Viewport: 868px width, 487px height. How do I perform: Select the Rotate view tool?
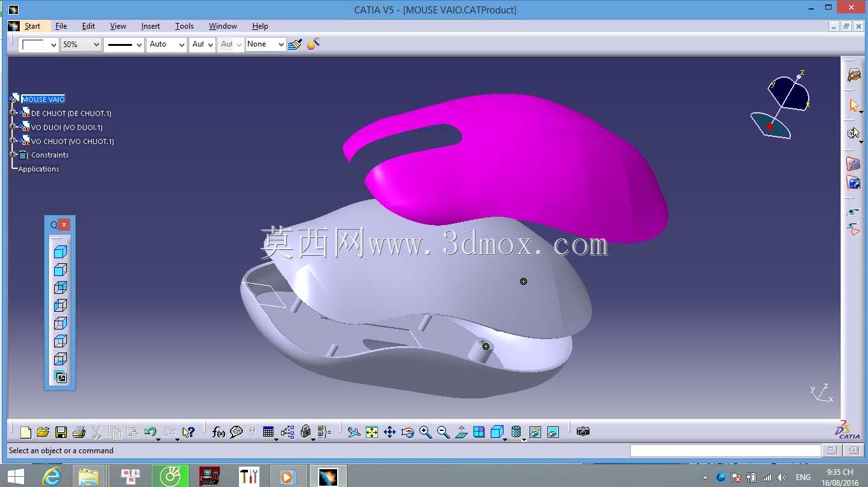[408, 432]
